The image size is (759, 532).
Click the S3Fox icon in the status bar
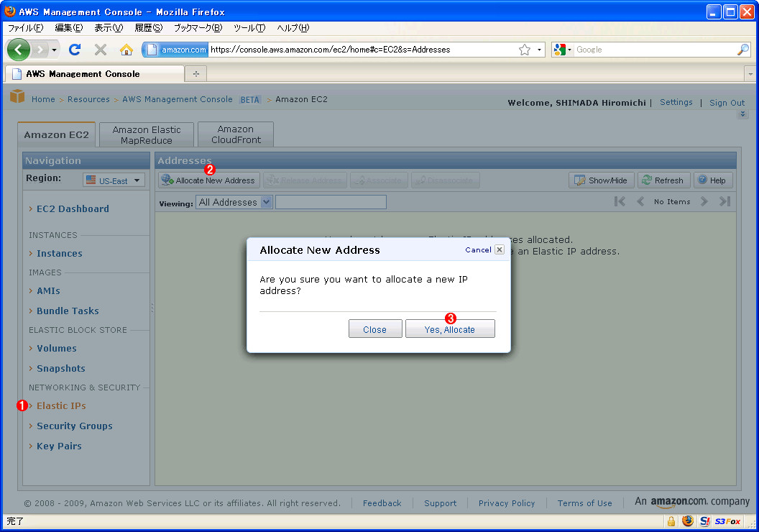[x=727, y=521]
